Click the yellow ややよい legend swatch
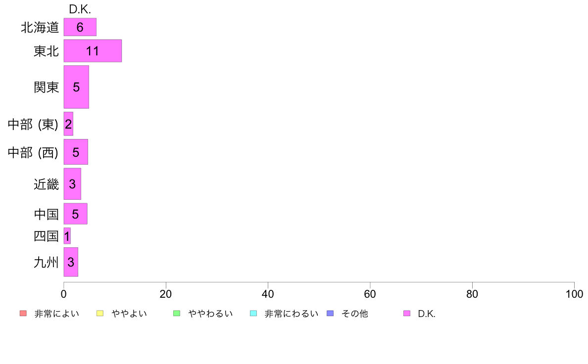The width and height of the screenshot is (588, 364). point(100,314)
